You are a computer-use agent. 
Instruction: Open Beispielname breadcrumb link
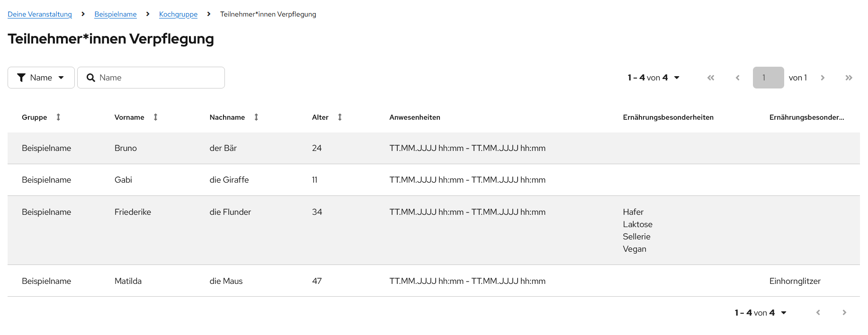(116, 14)
